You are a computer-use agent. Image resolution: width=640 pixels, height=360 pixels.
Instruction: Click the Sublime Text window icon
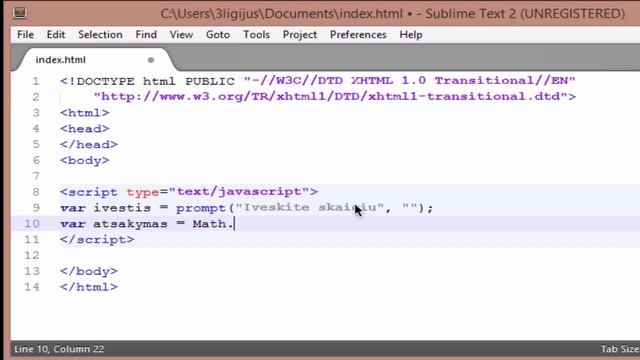pos(19,13)
